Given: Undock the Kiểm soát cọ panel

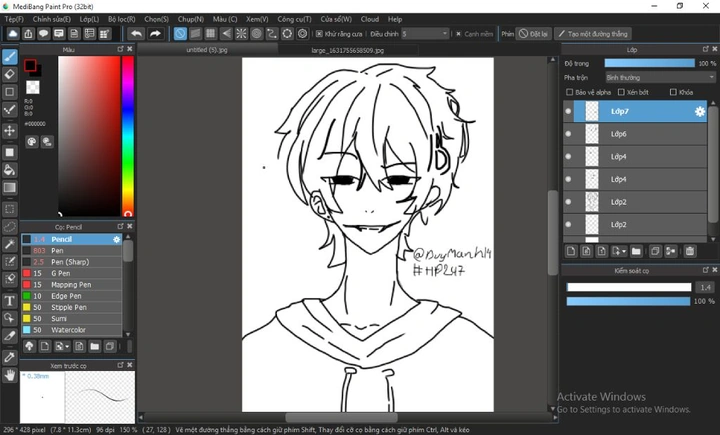Looking at the screenshot, I should click(706, 270).
